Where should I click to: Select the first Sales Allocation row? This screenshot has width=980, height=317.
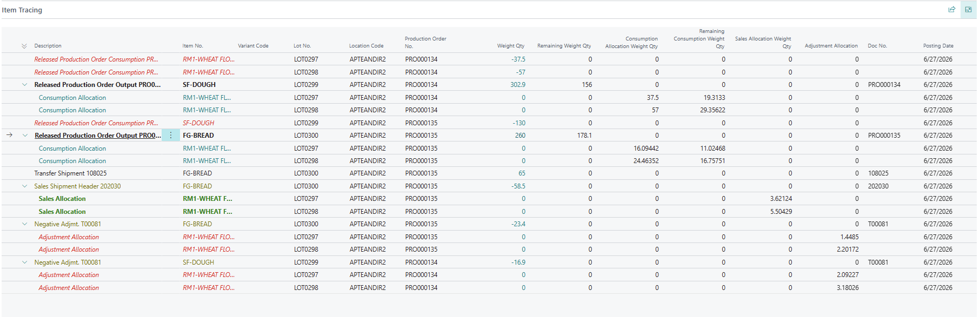[x=489, y=199]
